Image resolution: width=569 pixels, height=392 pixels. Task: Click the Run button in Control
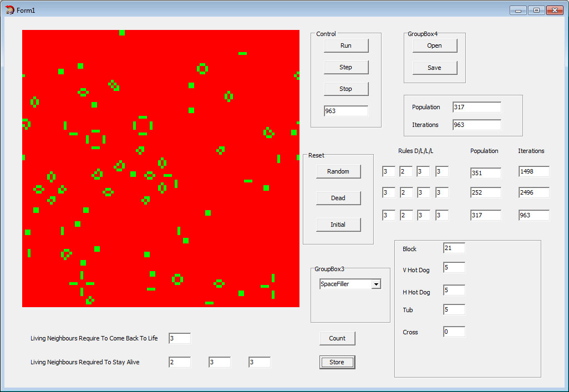click(346, 45)
